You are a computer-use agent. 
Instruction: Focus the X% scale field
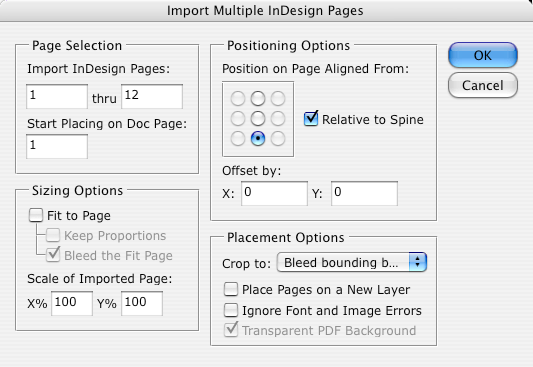(x=72, y=303)
